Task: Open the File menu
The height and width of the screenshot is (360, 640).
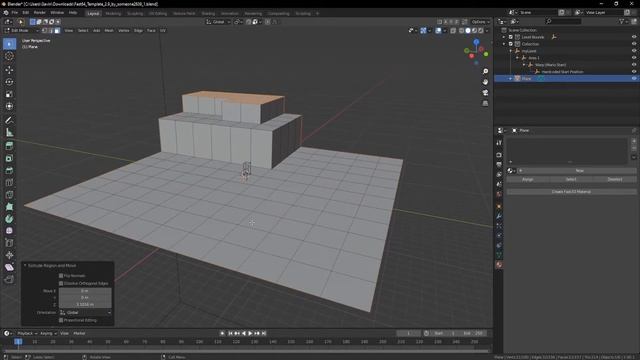Action: [x=15, y=13]
